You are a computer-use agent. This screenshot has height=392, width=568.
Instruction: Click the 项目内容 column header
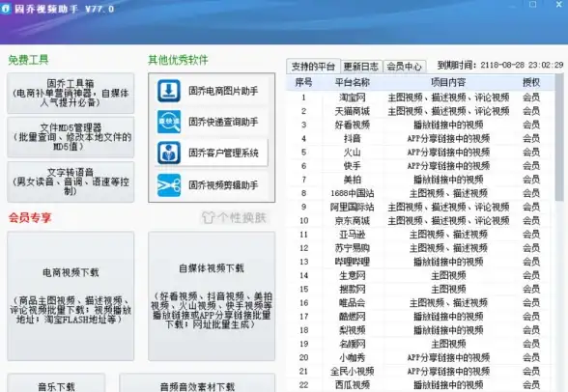coord(448,82)
